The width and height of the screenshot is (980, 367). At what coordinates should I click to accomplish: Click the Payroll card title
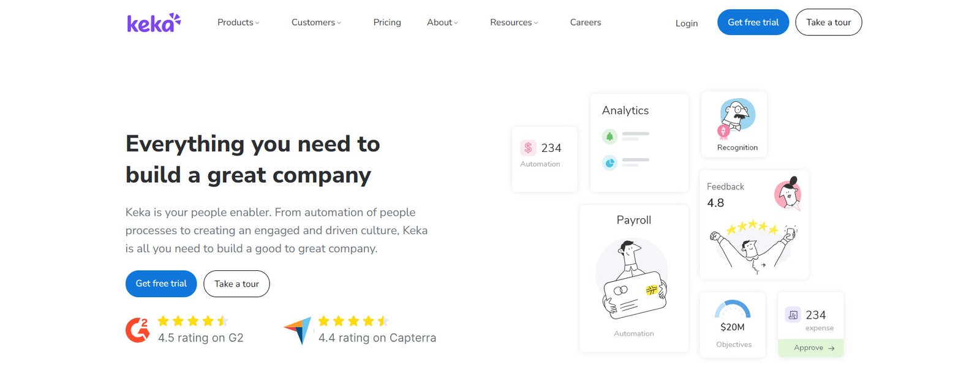634,220
